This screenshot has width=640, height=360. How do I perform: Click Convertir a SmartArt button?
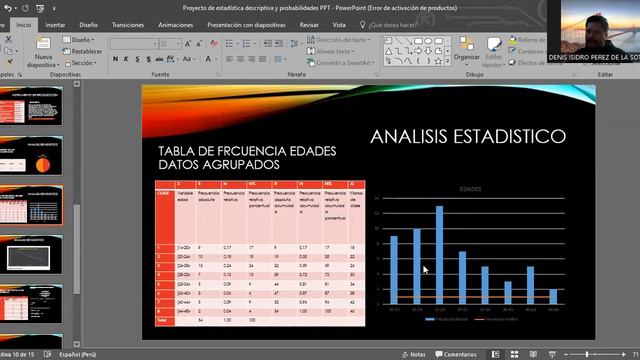point(340,63)
